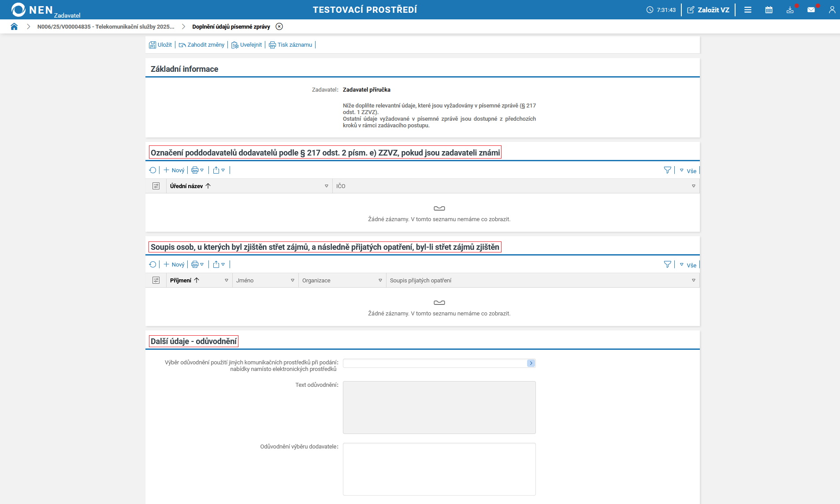The height and width of the screenshot is (504, 840).
Task: Click the Doplnění údajů písemné zprávy breadcrumb
Action: coord(231,26)
